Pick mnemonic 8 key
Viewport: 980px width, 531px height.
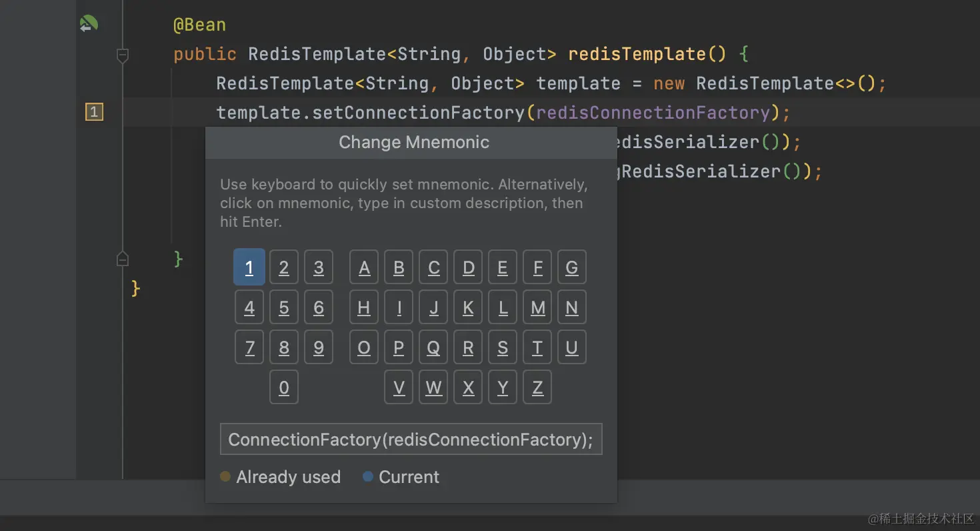284,347
